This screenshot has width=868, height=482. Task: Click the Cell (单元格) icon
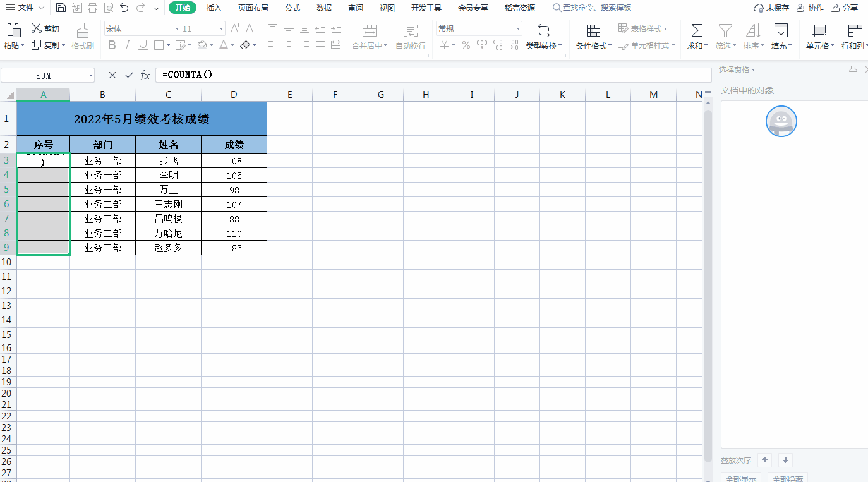(820, 30)
